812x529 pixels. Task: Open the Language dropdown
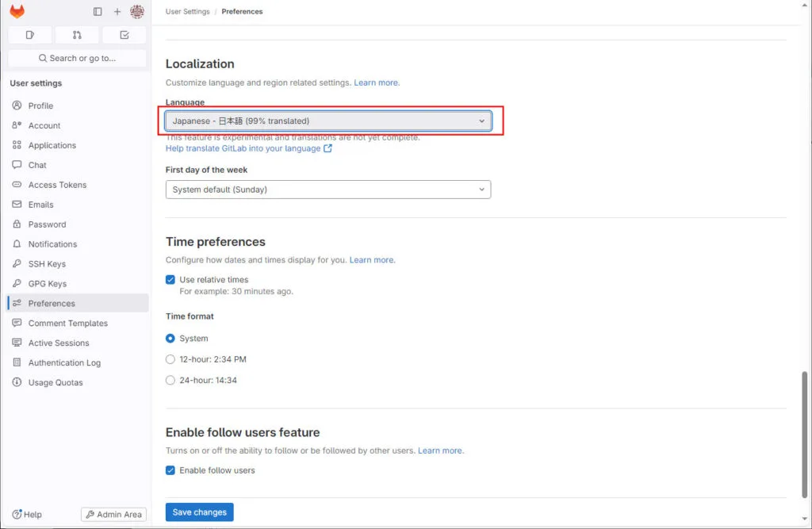pyautogui.click(x=327, y=121)
